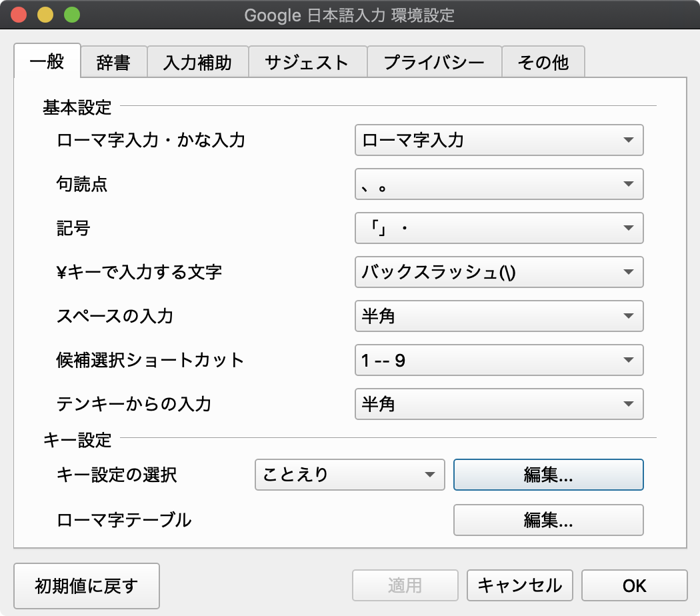Click the 句読点 label text
The height and width of the screenshot is (616, 700).
coord(82,184)
